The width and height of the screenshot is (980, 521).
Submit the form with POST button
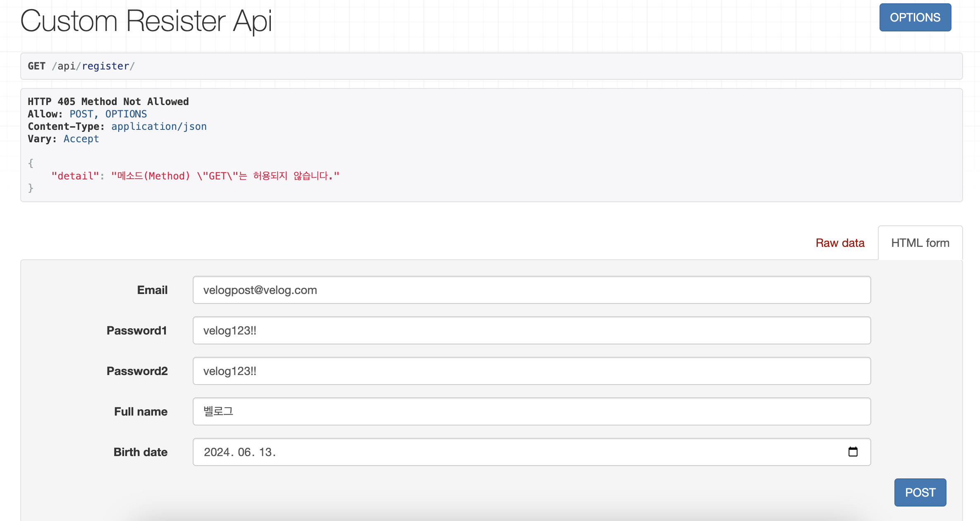(920, 492)
